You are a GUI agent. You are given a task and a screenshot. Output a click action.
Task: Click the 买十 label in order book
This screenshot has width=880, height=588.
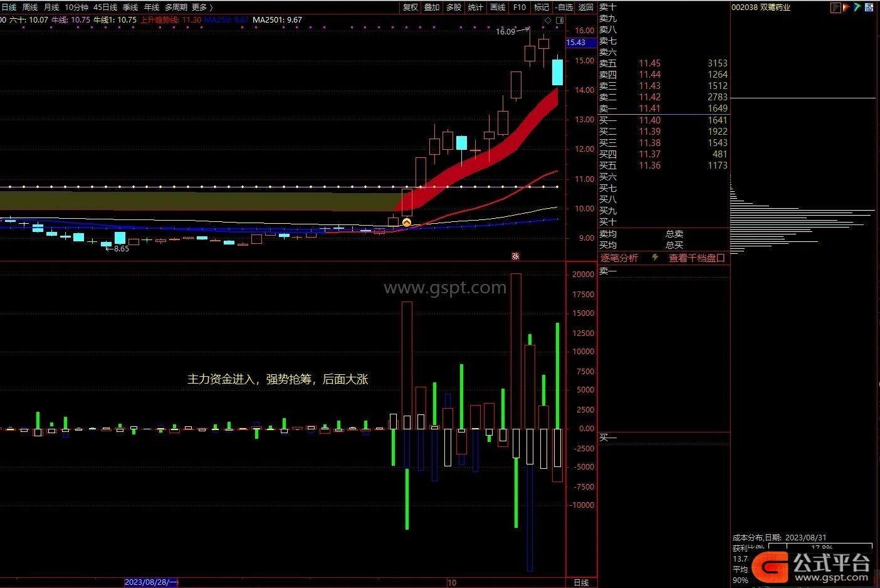pos(608,222)
